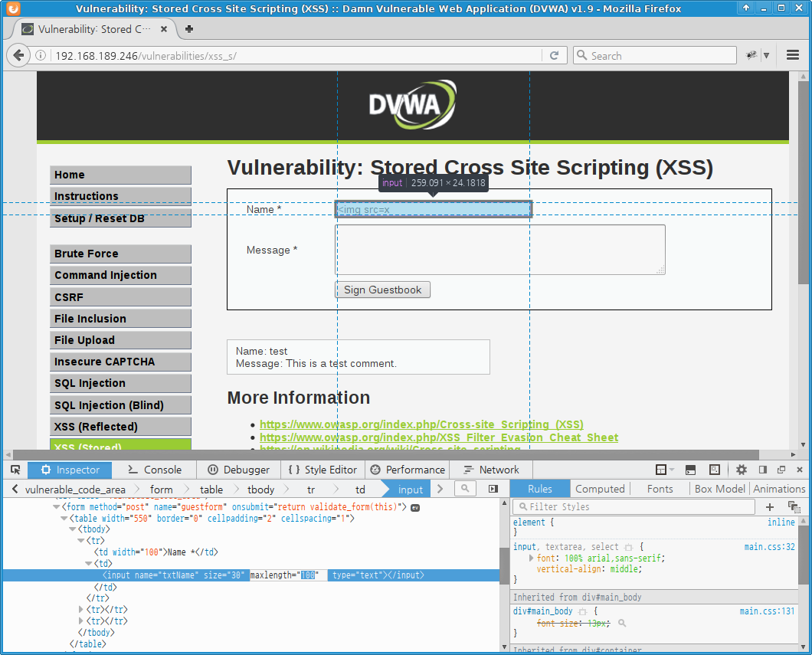The height and width of the screenshot is (655, 812).
Task: Open the toolbar extension dropdown arrow
Action: tap(766, 55)
